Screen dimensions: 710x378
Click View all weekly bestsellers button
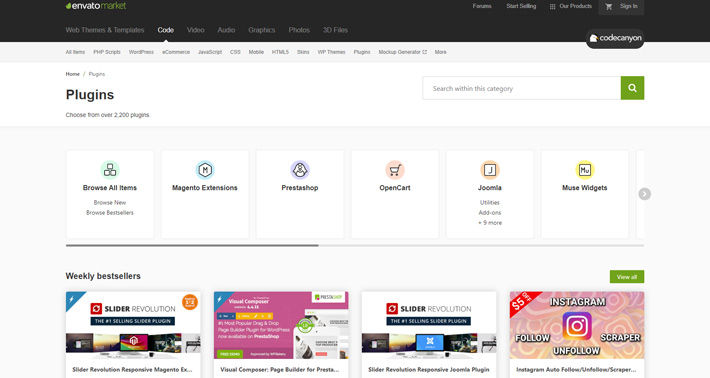coord(627,277)
